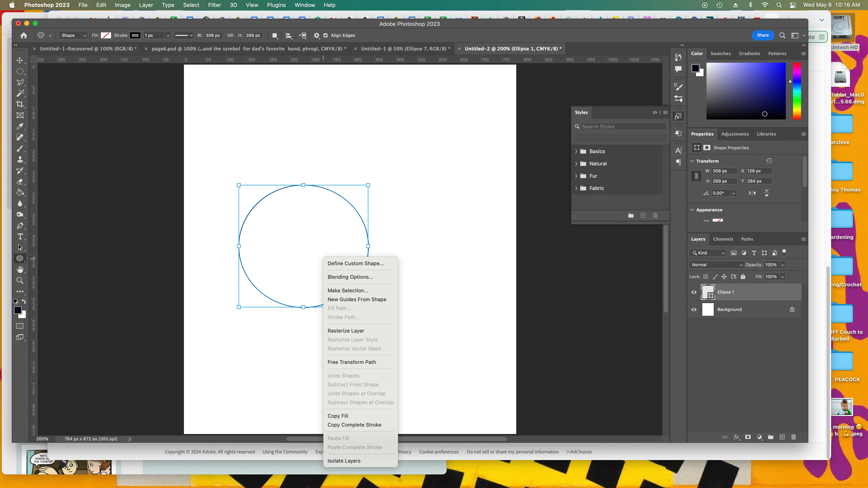Click the create new layer icon
Viewport: 868px width, 488px height.
782,437
